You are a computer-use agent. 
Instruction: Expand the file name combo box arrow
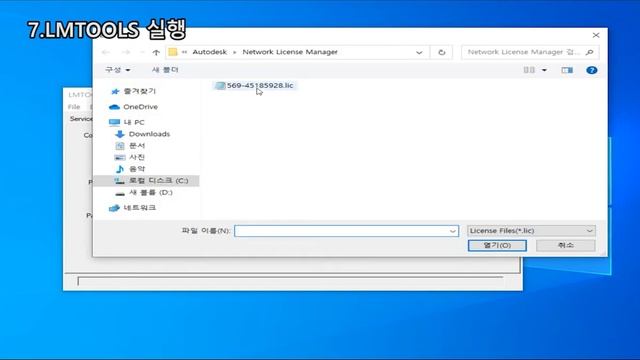tap(453, 231)
